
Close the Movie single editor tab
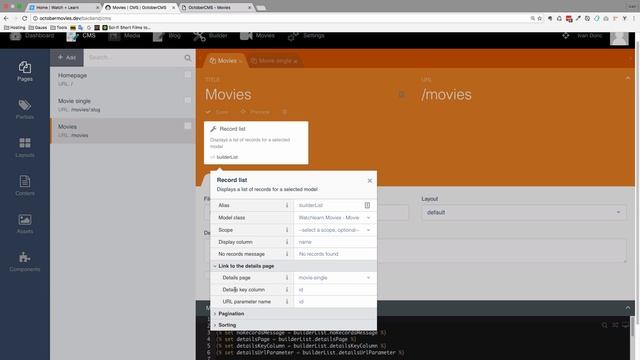point(295,61)
